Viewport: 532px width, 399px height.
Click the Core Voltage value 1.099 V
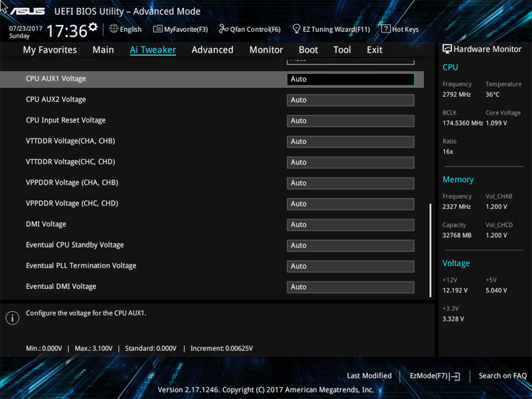497,123
